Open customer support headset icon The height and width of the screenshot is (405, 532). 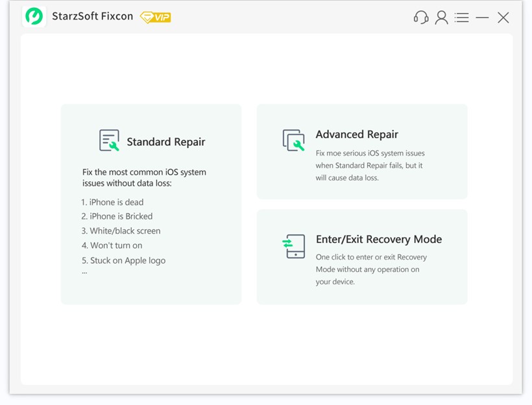point(421,18)
